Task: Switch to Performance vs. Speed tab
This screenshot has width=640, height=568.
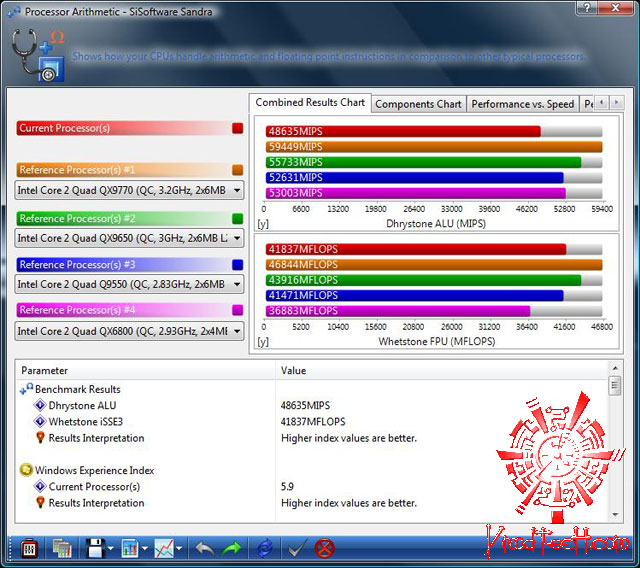Action: pyautogui.click(x=522, y=104)
